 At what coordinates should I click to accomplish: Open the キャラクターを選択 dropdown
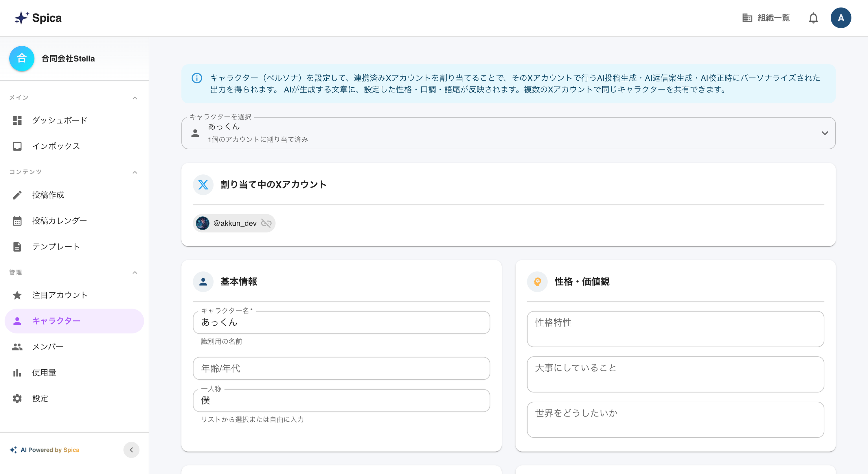coord(508,133)
